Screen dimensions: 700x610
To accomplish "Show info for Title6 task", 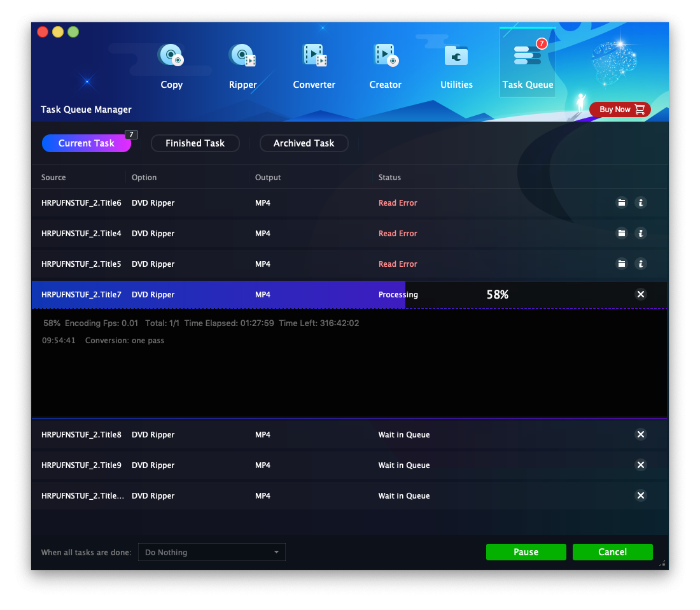I will pyautogui.click(x=641, y=202).
